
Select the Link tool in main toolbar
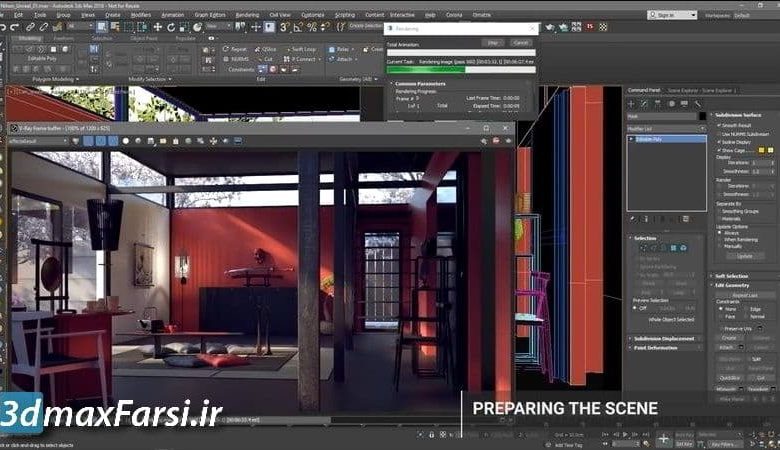click(31, 27)
